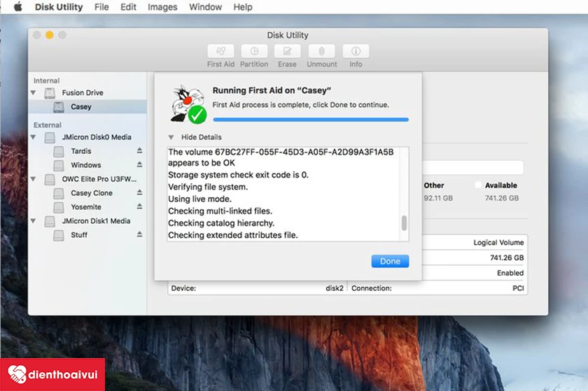Click the First Aid toolbar icon
Screen dimensions: 588x391
(220, 51)
